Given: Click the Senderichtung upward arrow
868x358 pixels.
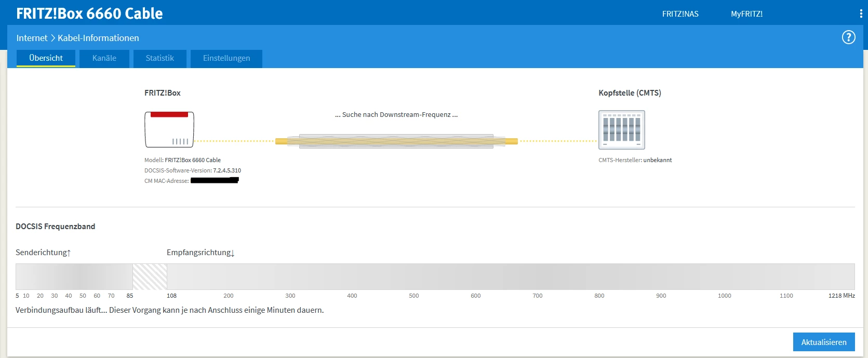Looking at the screenshot, I should point(69,253).
